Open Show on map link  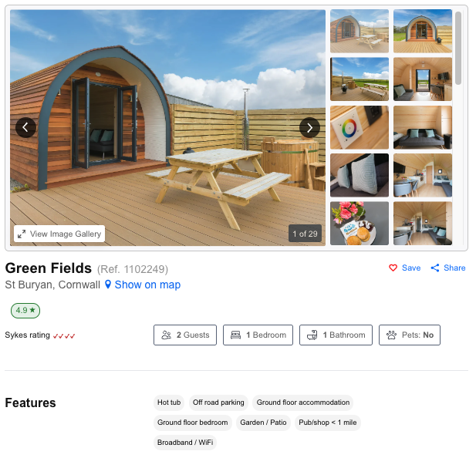(147, 285)
